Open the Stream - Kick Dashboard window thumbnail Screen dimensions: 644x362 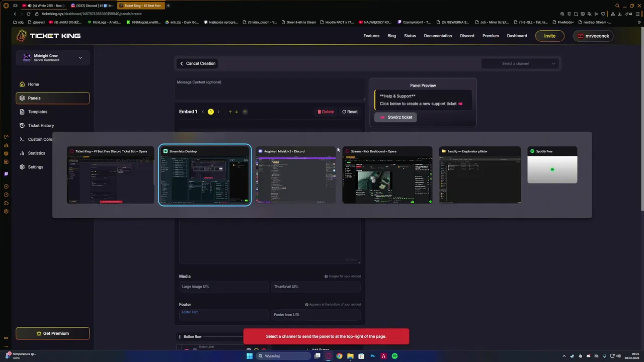click(x=387, y=175)
